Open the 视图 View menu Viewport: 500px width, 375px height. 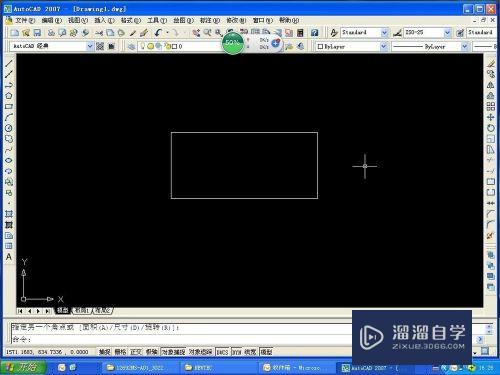point(78,20)
